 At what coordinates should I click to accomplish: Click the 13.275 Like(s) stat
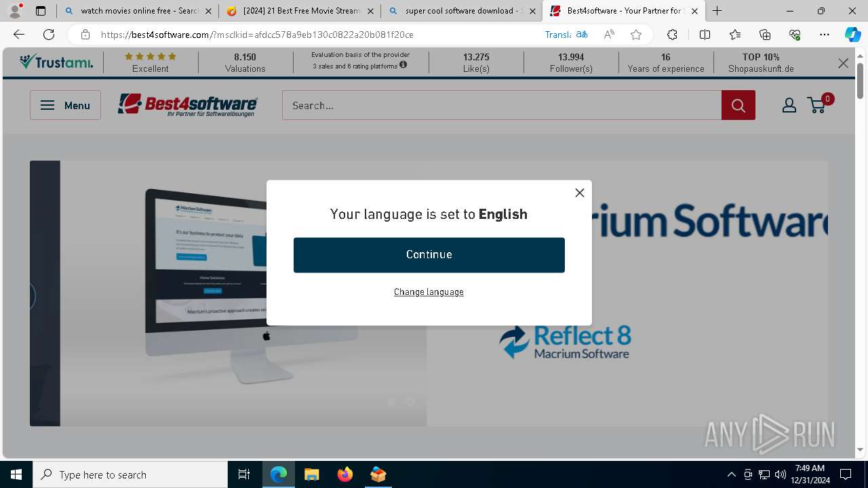tap(476, 62)
